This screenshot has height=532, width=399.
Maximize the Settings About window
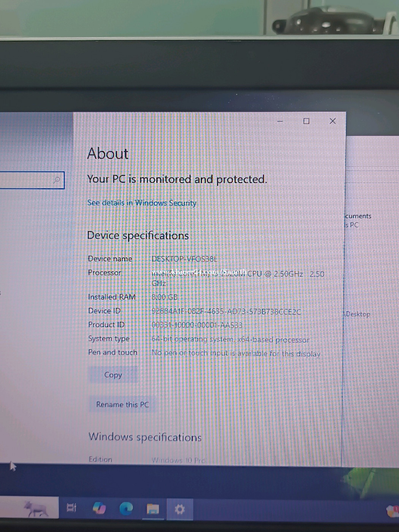tap(306, 121)
